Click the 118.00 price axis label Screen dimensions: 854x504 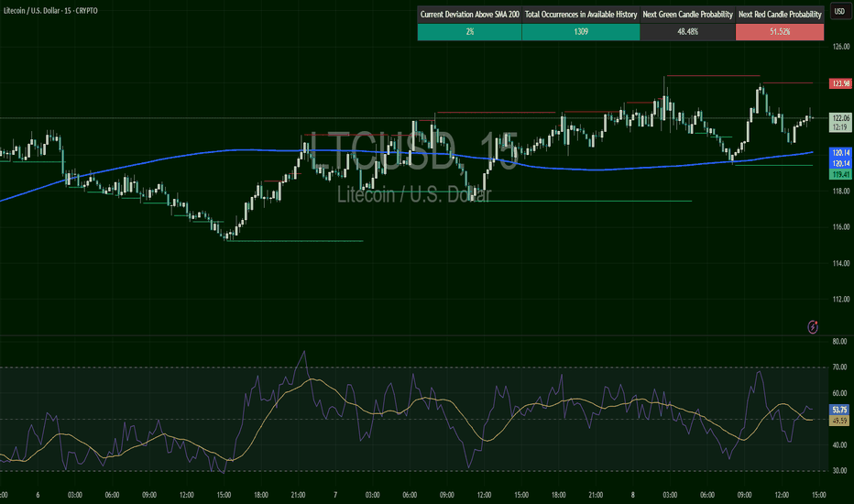point(841,192)
